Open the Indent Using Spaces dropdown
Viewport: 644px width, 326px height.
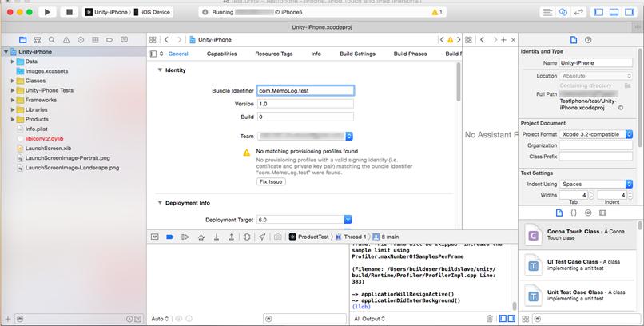pos(596,184)
